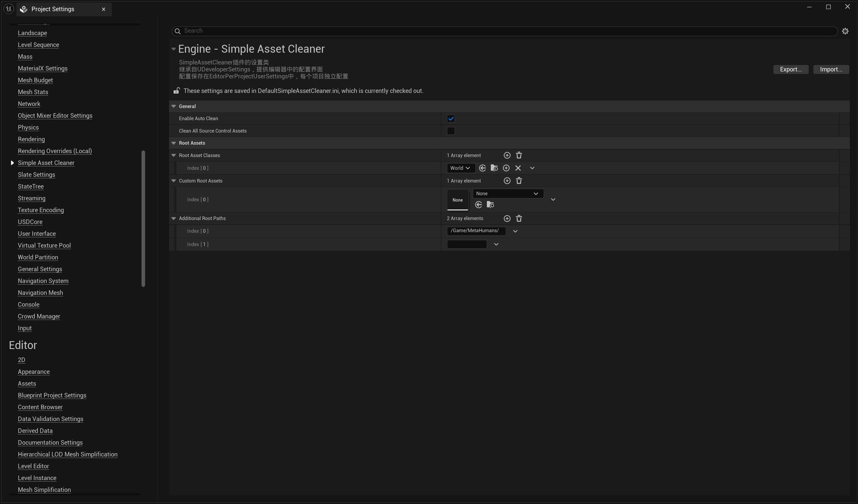Open the settings gear next to search bar
Viewport: 858px width, 504px height.
845,31
